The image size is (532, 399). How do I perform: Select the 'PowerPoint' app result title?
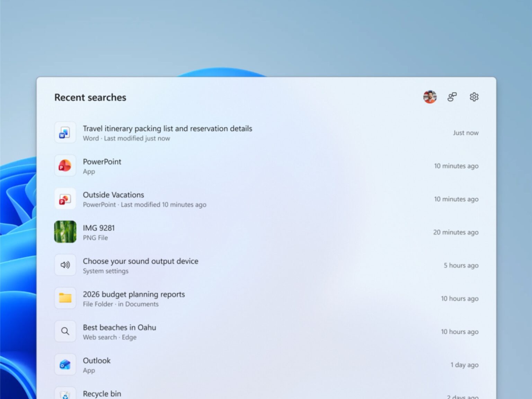[102, 162]
